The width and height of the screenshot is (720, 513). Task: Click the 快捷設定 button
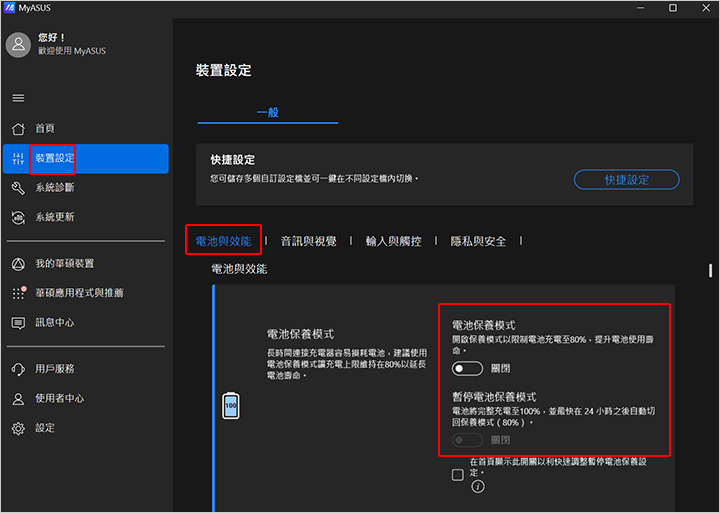pyautogui.click(x=626, y=180)
